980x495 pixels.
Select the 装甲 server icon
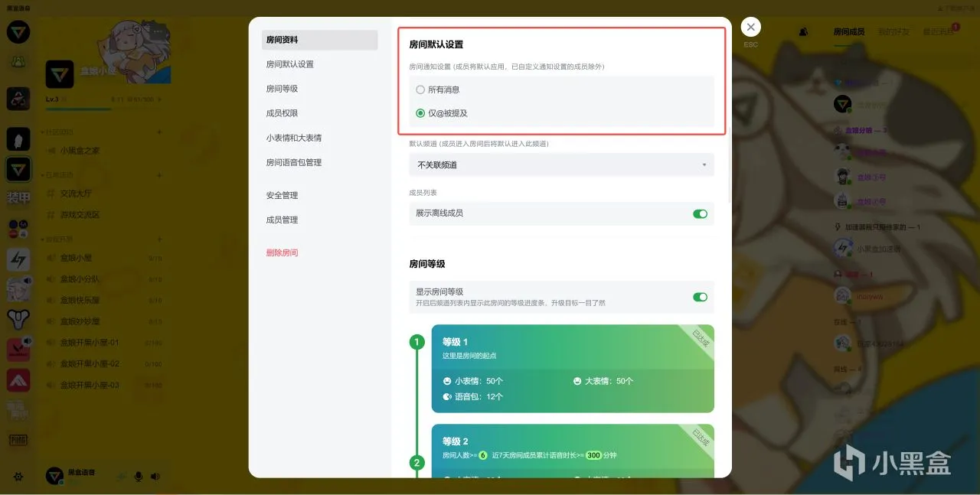18,197
